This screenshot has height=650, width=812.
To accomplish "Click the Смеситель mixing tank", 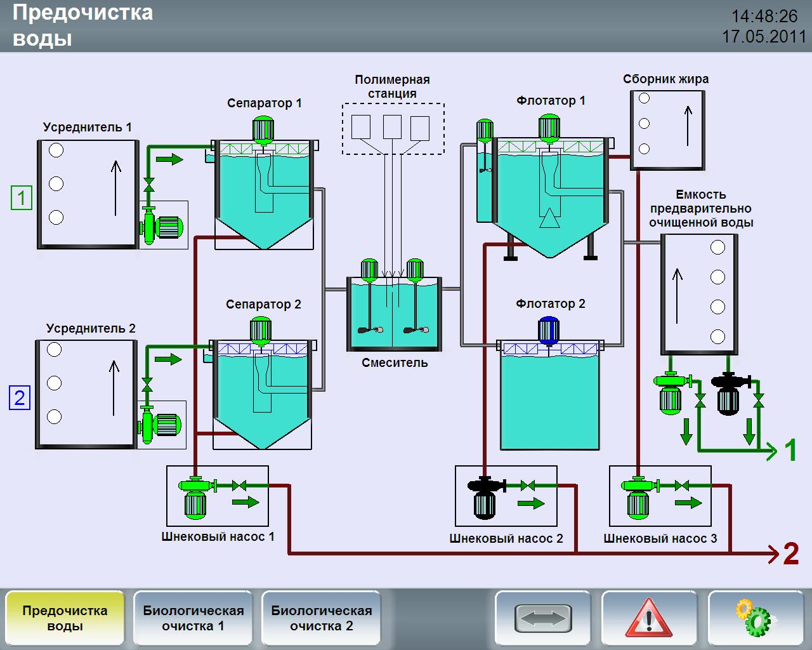I will (394, 314).
